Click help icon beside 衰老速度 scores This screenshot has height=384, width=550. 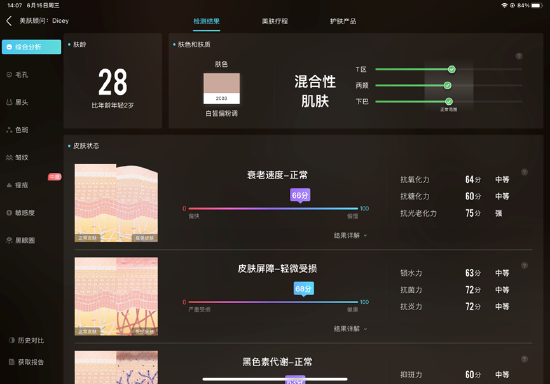[x=524, y=172]
